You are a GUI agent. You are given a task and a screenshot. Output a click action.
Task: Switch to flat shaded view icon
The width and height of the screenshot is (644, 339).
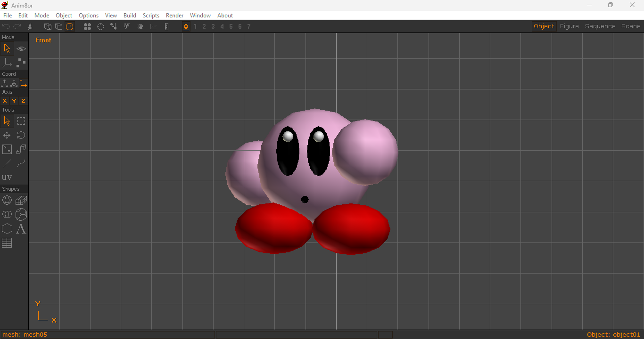point(58,27)
